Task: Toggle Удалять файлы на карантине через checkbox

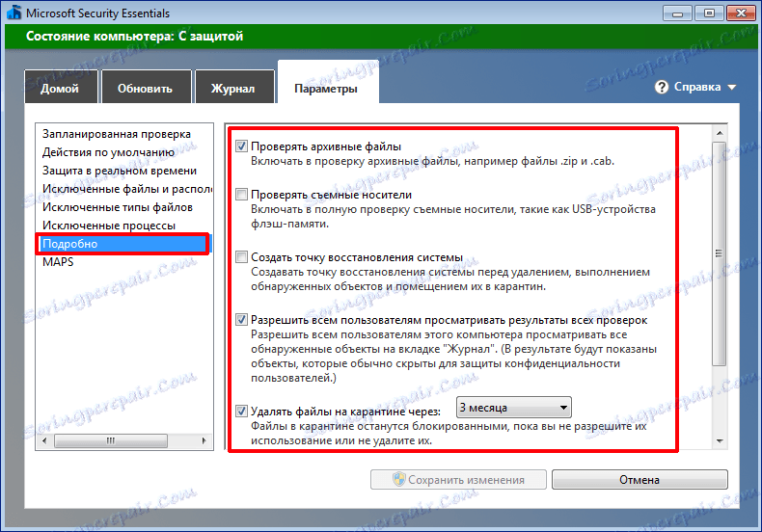Action: [241, 412]
